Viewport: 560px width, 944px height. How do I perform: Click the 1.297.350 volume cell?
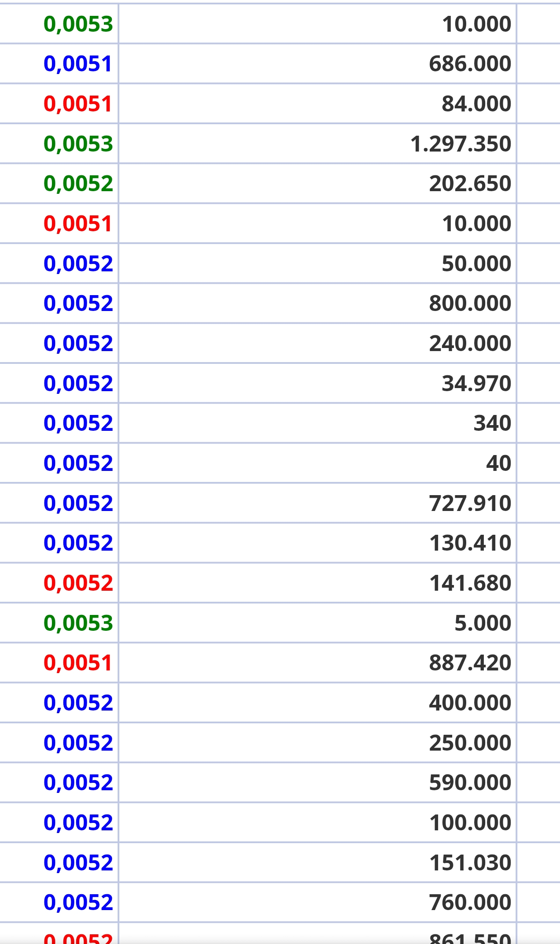click(x=461, y=144)
